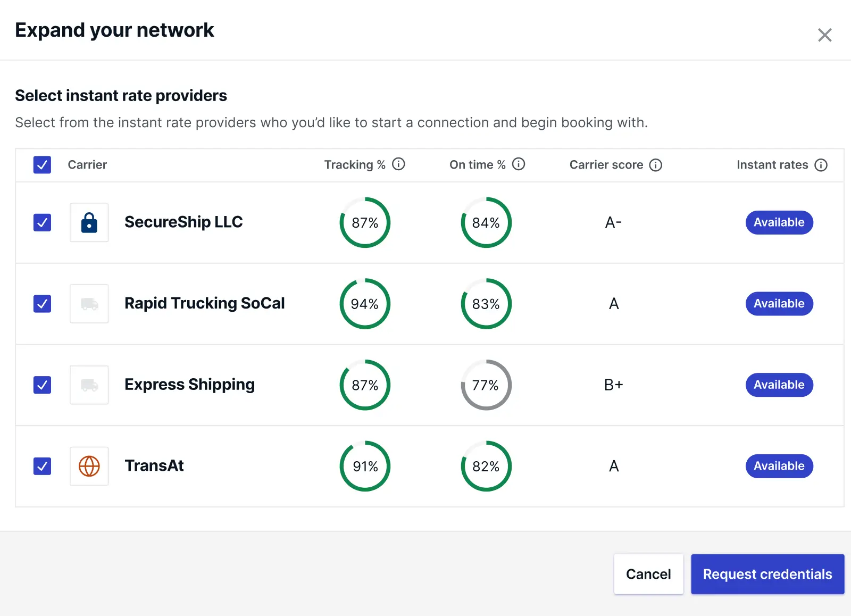Click the Request credentials button

pos(767,574)
